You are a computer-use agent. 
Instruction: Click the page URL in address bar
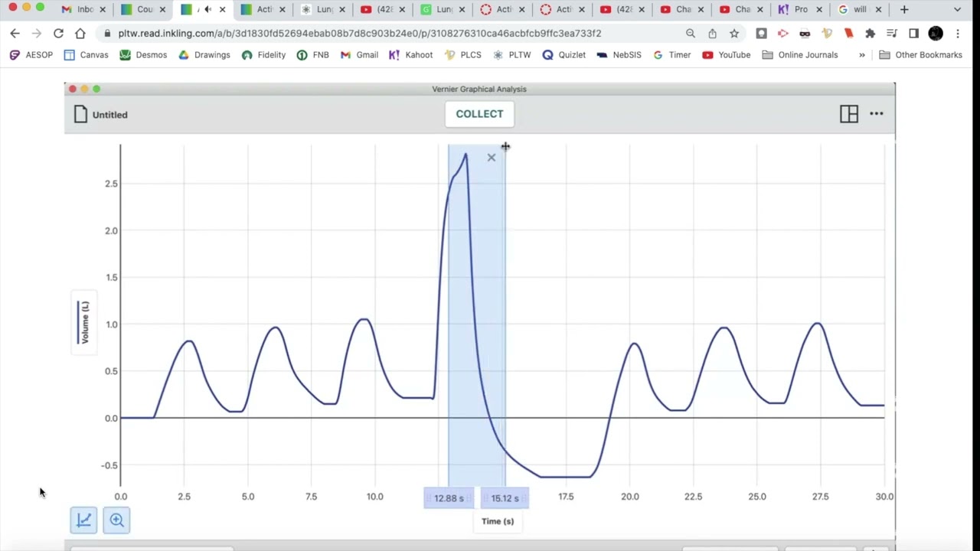pyautogui.click(x=360, y=34)
